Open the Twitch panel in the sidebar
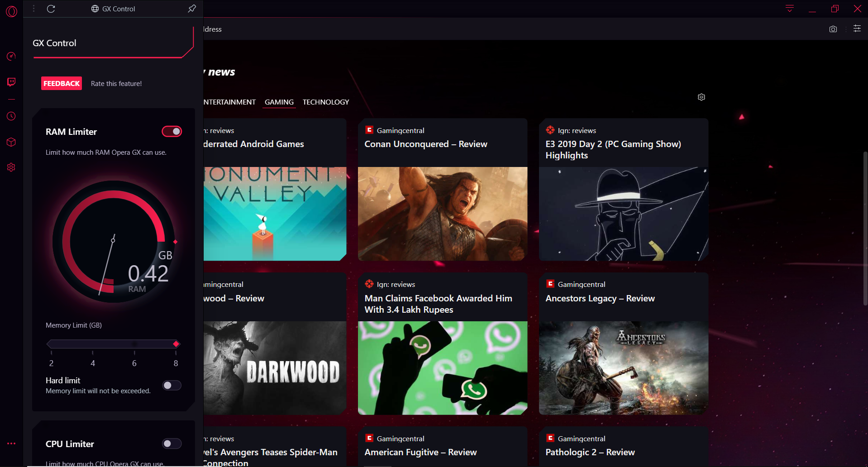 pos(11,82)
